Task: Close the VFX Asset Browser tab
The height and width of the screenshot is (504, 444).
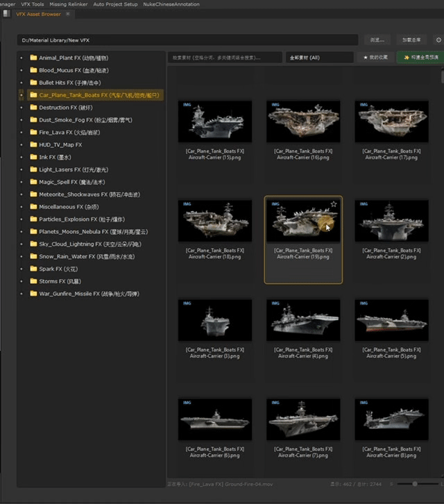Action: tap(68, 14)
